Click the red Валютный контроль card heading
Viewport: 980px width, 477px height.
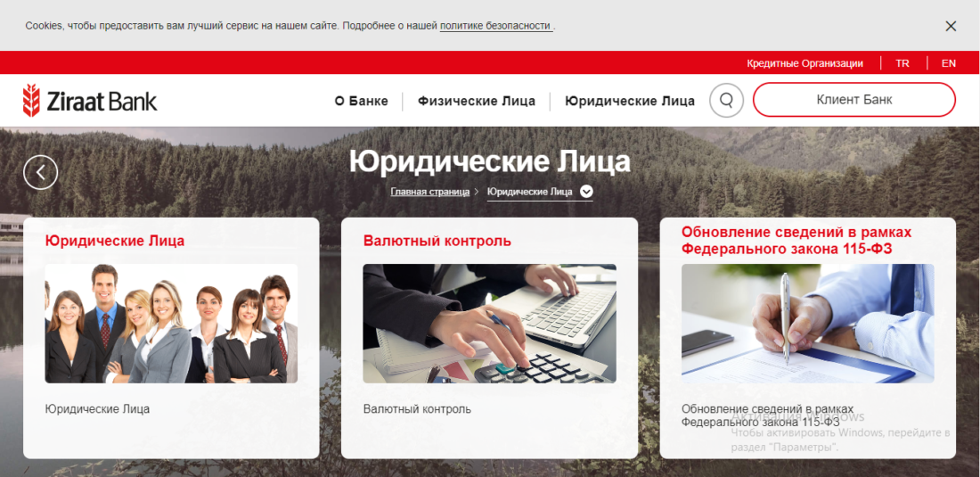[437, 241]
